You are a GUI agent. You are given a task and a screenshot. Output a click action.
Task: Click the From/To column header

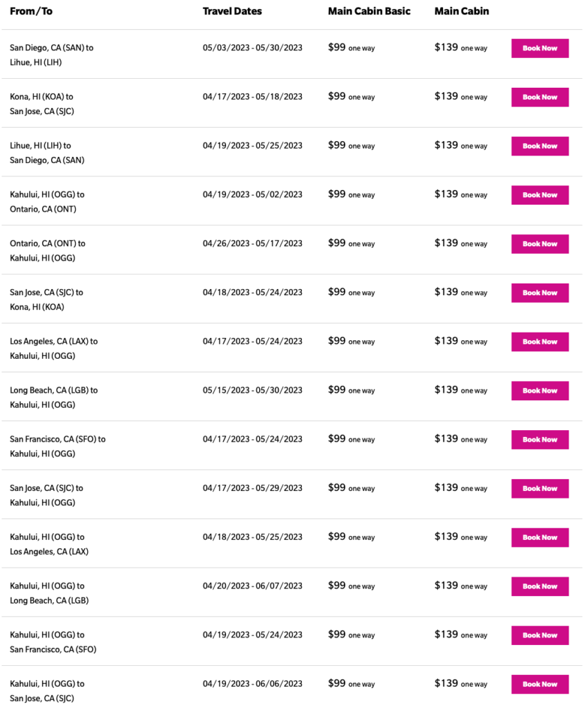click(31, 11)
